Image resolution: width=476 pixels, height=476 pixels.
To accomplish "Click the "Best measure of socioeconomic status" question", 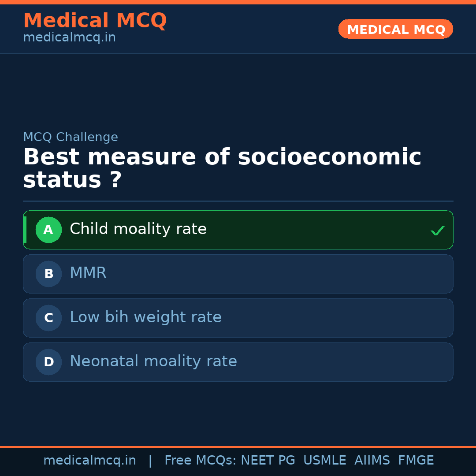I will [222, 168].
